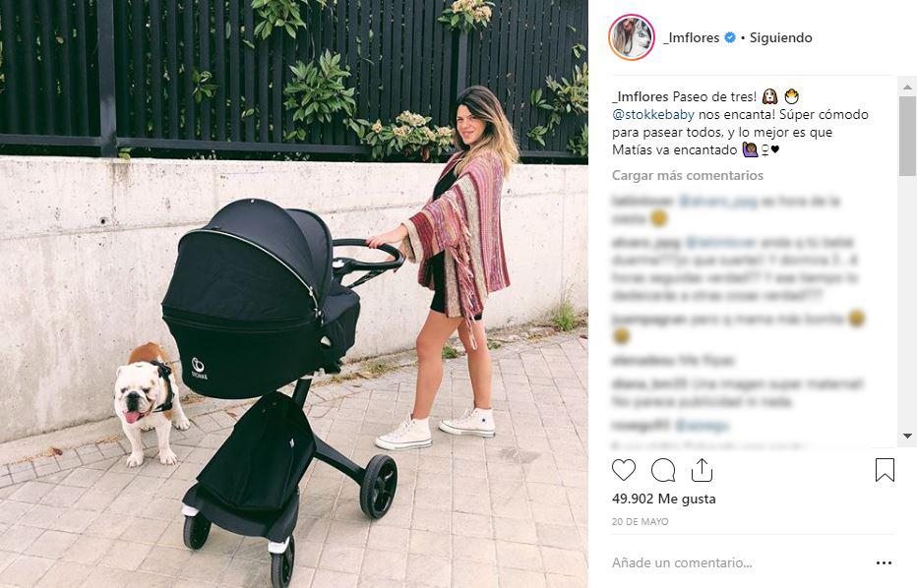Open post date 20 DE MAYO
This screenshot has width=917, height=588.
[640, 521]
